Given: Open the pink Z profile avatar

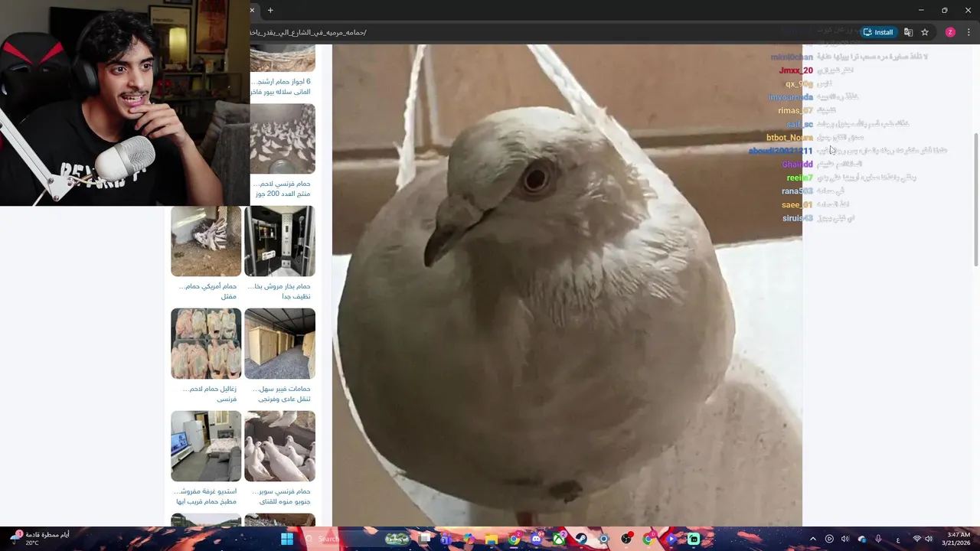Looking at the screenshot, I should point(950,32).
